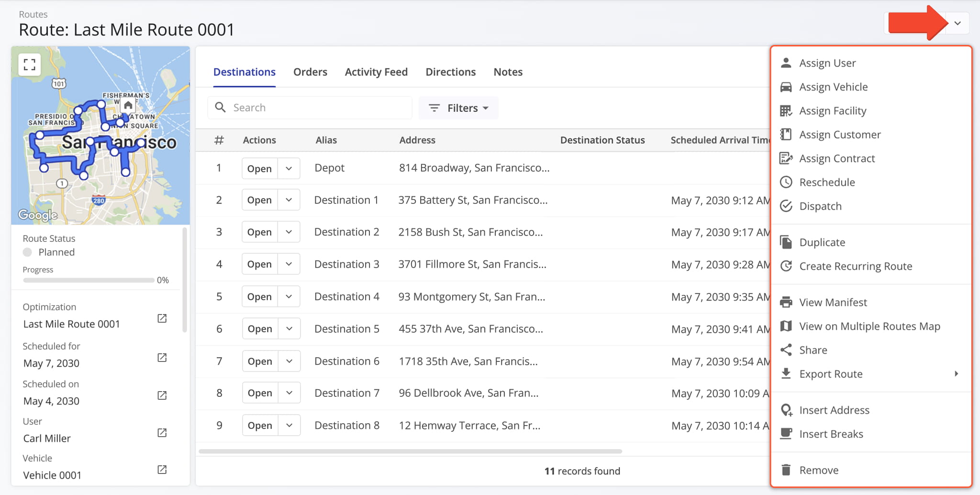Open the Filters dropdown
Screen dimensions: 980x495
(458, 108)
